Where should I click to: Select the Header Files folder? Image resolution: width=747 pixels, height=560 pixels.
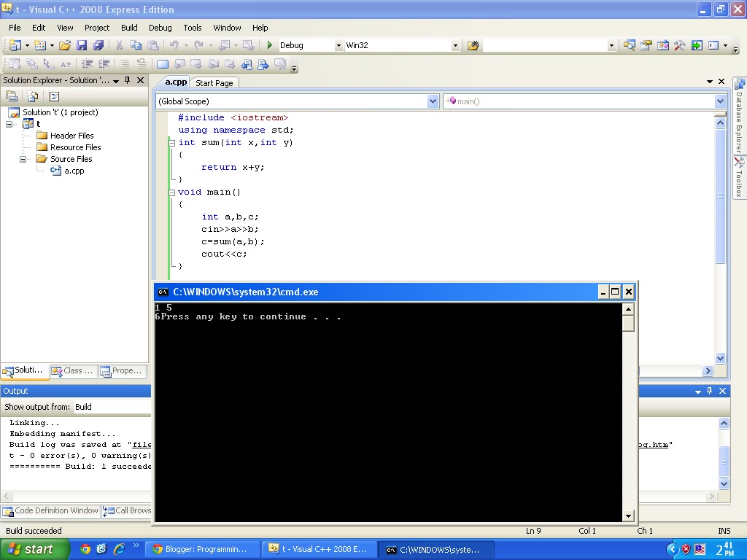point(72,136)
